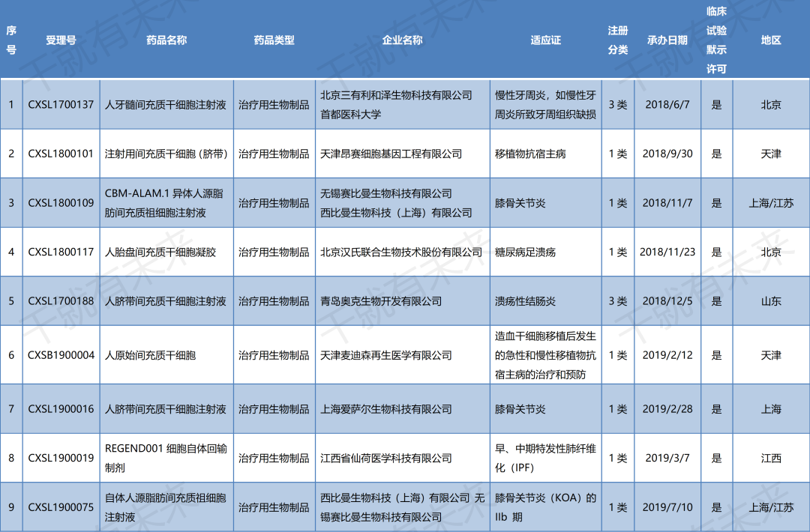The image size is (810, 532).
Task: Select cell CXSL1800101
Action: (61, 154)
